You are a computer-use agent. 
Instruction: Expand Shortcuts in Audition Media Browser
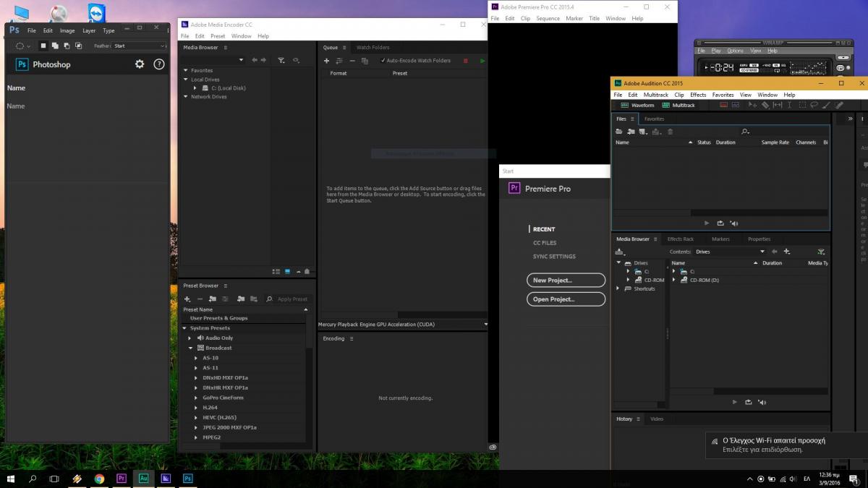(618, 288)
